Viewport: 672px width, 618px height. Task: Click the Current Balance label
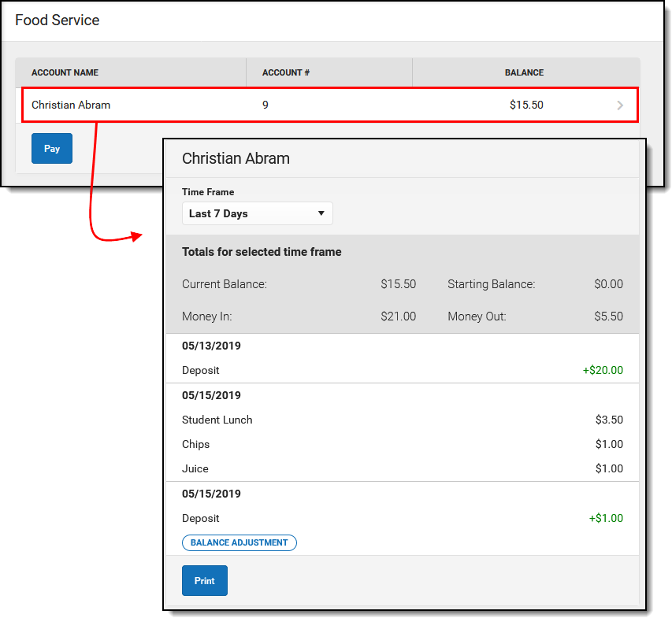point(225,284)
